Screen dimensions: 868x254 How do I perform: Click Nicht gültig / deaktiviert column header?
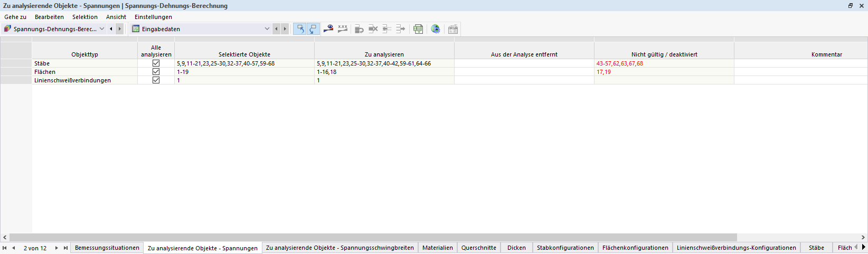click(x=664, y=50)
